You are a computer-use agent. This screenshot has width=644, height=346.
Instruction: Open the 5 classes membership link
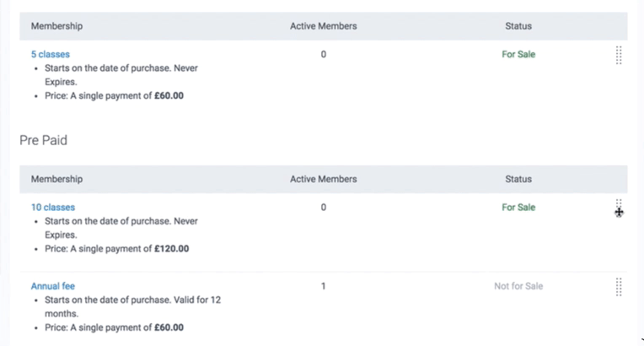[x=51, y=54]
